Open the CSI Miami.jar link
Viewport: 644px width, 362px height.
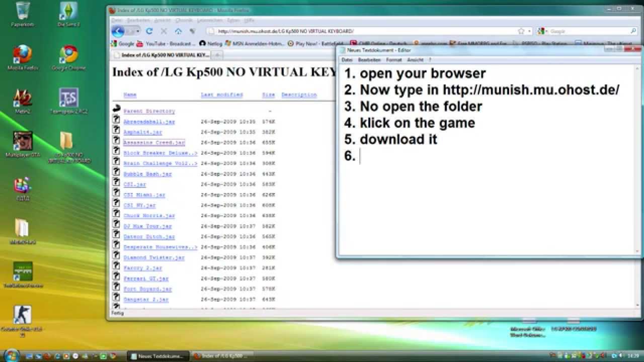coord(144,195)
